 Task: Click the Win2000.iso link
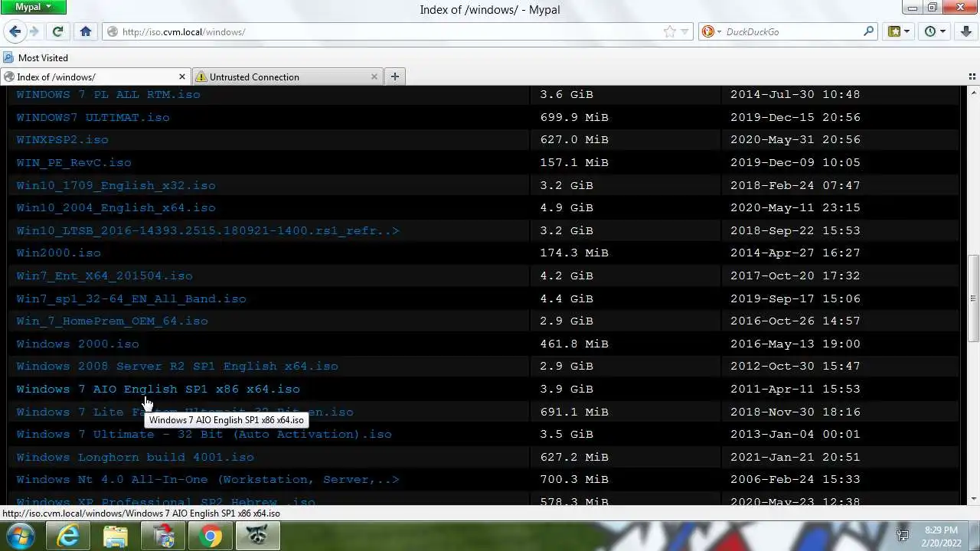[59, 253]
